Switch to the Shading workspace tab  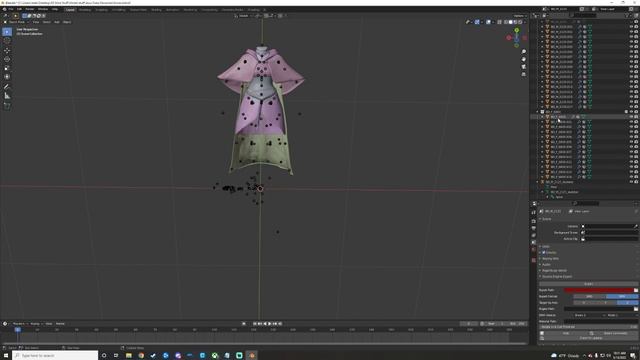(x=156, y=10)
